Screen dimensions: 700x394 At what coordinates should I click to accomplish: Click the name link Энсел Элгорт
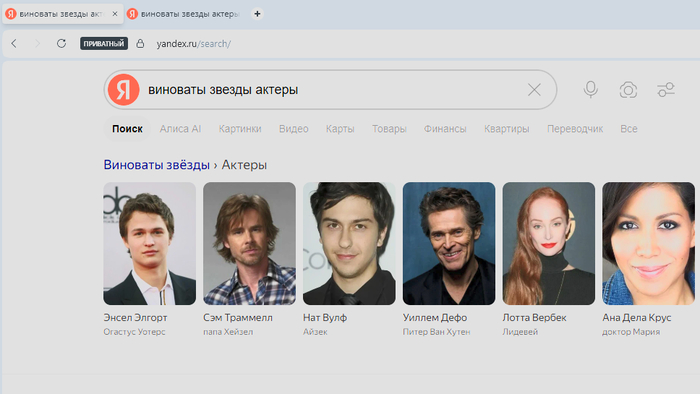135,318
